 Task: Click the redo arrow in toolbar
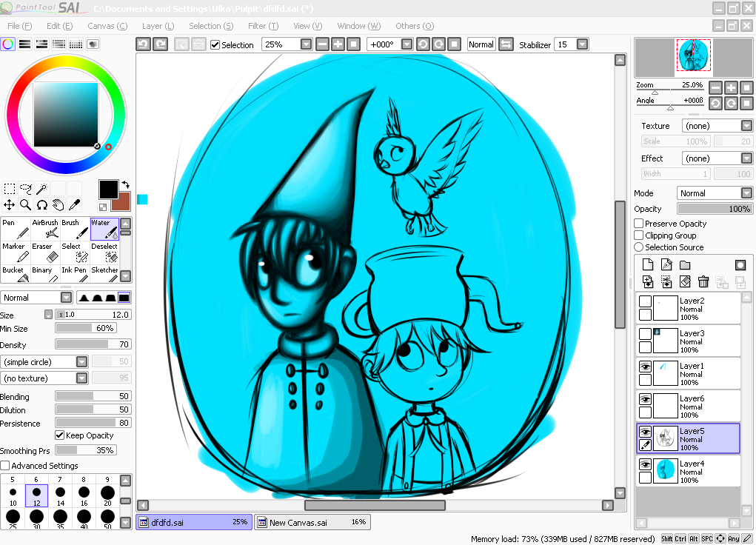(x=160, y=44)
